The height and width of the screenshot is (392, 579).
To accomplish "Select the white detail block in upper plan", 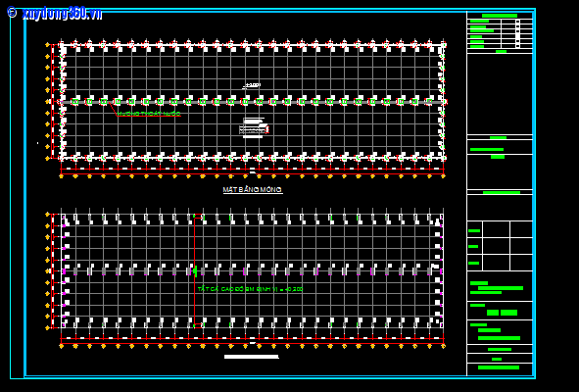I will (254, 127).
